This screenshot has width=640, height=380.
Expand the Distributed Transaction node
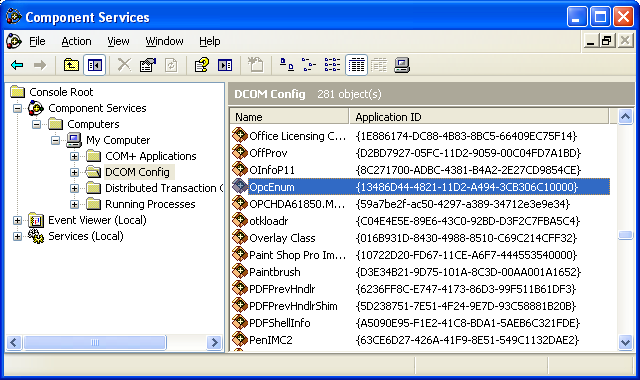pyautogui.click(x=74, y=188)
